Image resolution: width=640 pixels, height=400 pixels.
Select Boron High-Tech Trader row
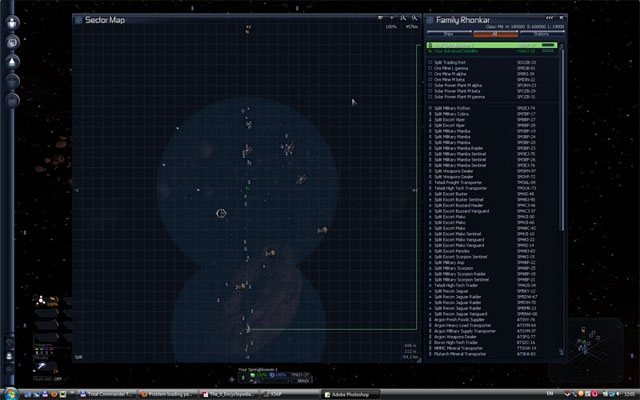click(492, 342)
